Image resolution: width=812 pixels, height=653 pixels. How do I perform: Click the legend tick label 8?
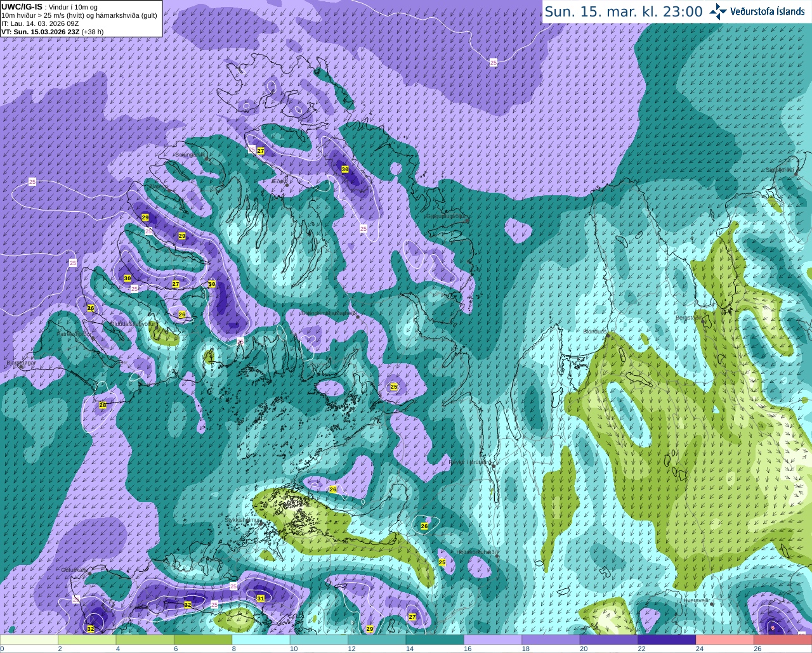(233, 649)
